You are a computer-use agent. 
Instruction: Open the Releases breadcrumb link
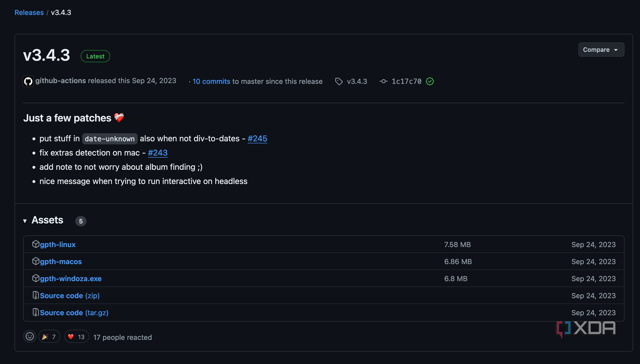29,12
